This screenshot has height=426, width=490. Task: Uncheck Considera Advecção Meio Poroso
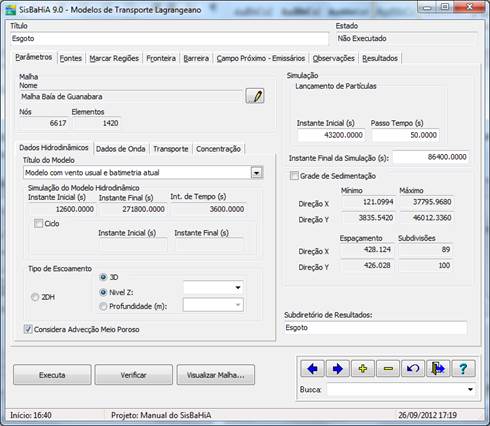28,329
